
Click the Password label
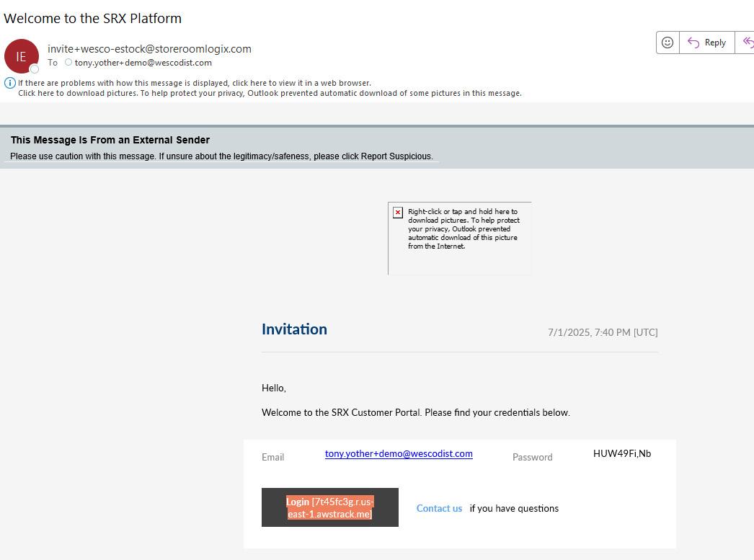click(532, 457)
